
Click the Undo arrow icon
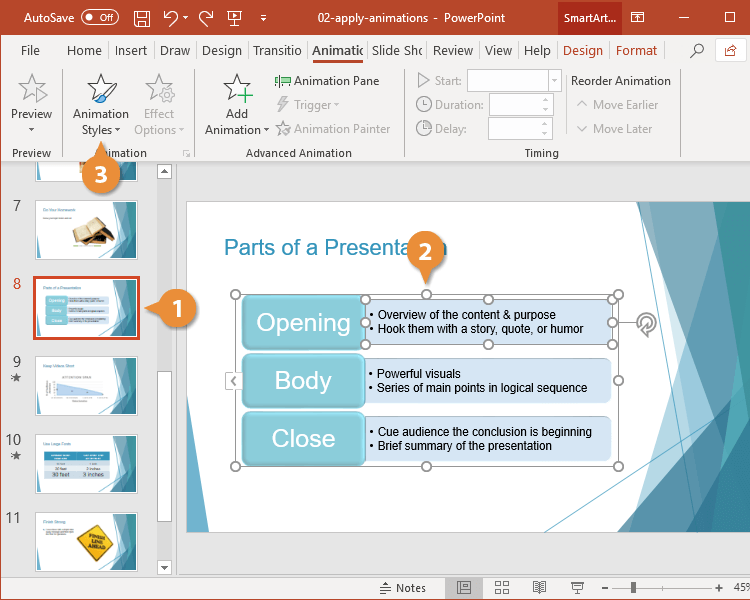pyautogui.click(x=171, y=18)
